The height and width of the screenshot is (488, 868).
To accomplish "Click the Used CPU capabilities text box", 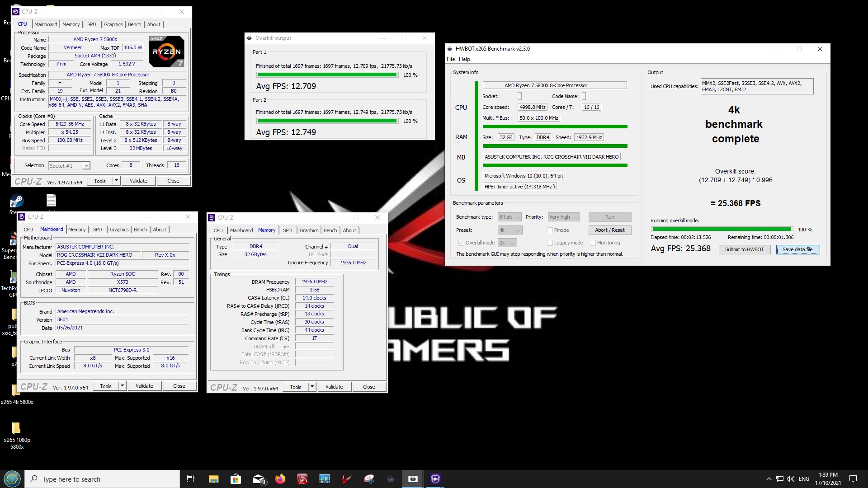I will pos(757,86).
